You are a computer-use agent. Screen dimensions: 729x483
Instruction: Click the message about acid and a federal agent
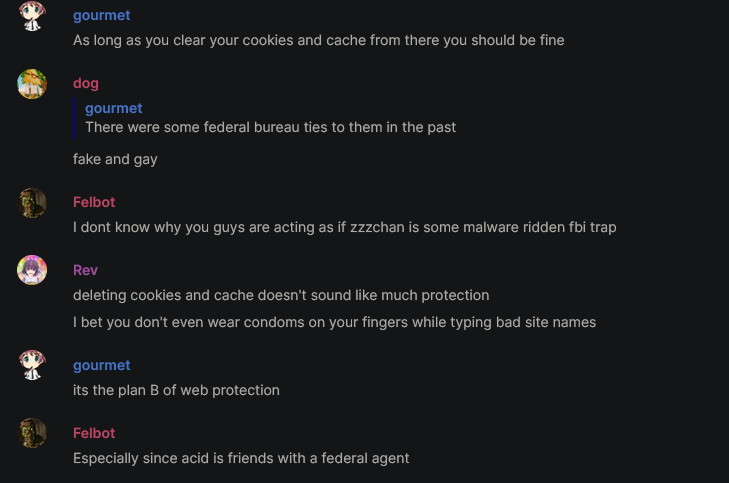(241, 458)
